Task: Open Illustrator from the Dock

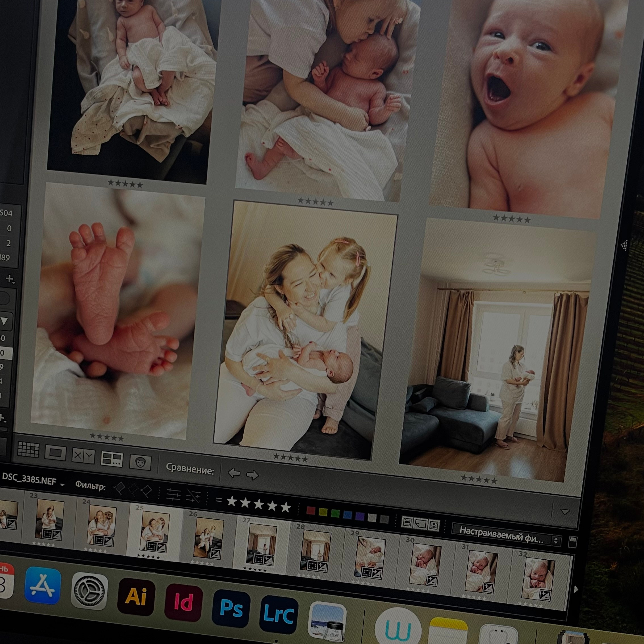Action: pos(136,597)
